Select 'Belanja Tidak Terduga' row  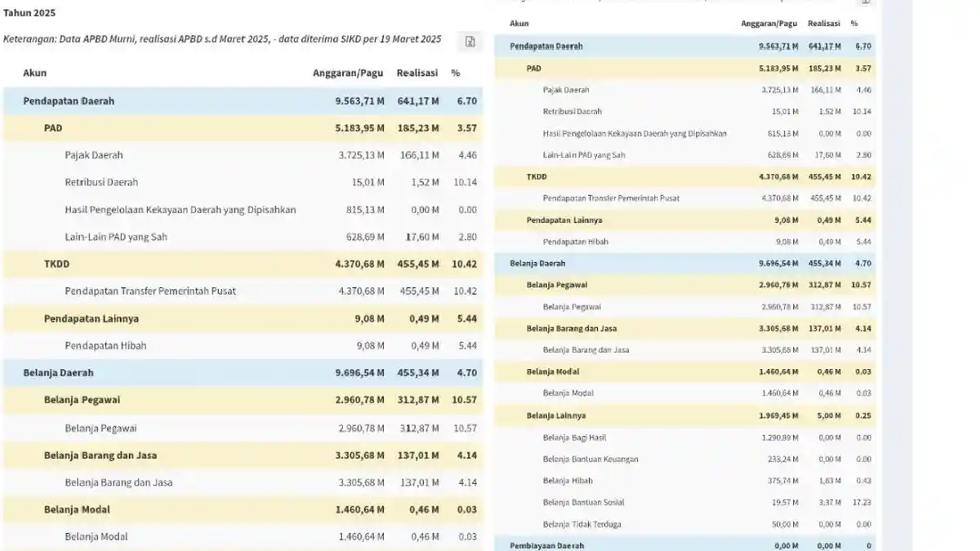[x=685, y=524]
